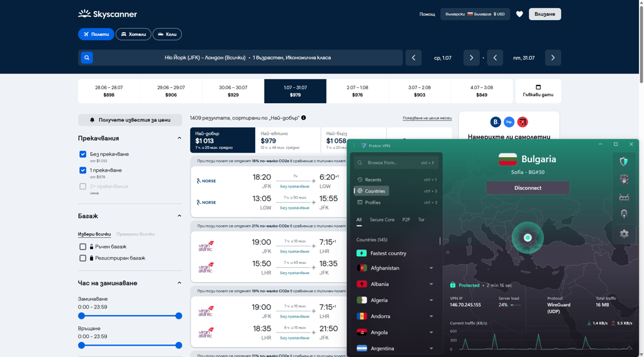Expand Albania server list
Image resolution: width=644 pixels, height=357 pixels.
click(x=431, y=284)
